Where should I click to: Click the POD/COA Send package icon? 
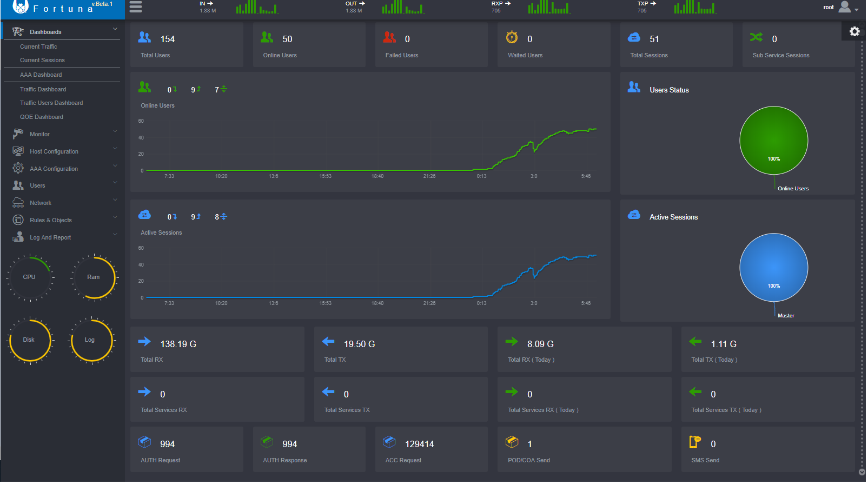click(x=512, y=442)
